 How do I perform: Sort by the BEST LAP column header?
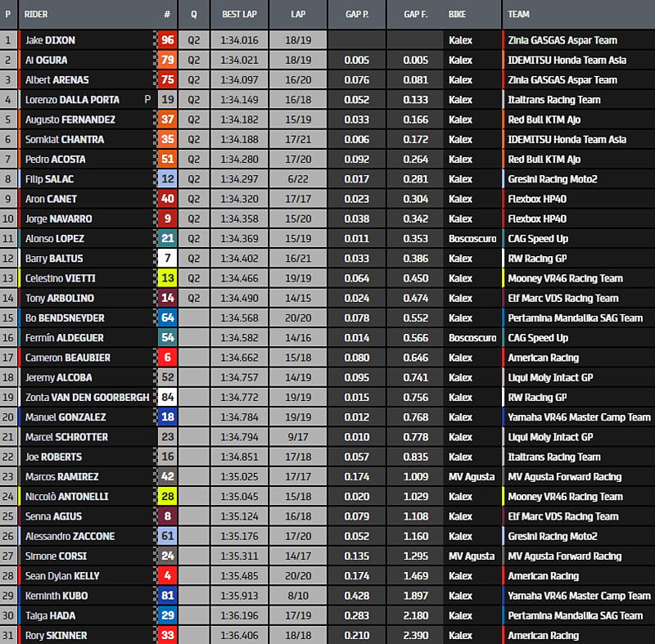239,15
